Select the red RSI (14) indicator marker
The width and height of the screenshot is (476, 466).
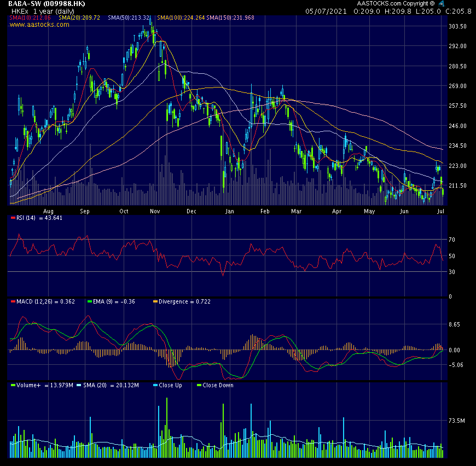pos(13,217)
